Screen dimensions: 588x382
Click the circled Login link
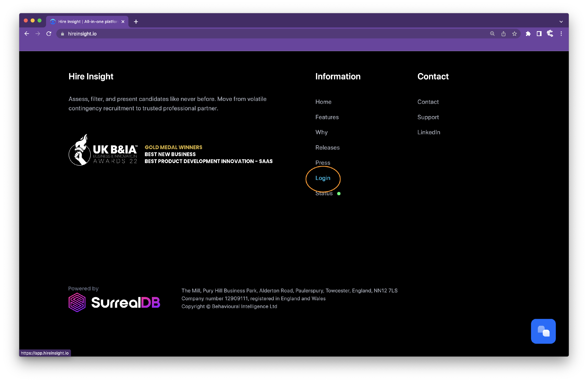click(x=323, y=178)
